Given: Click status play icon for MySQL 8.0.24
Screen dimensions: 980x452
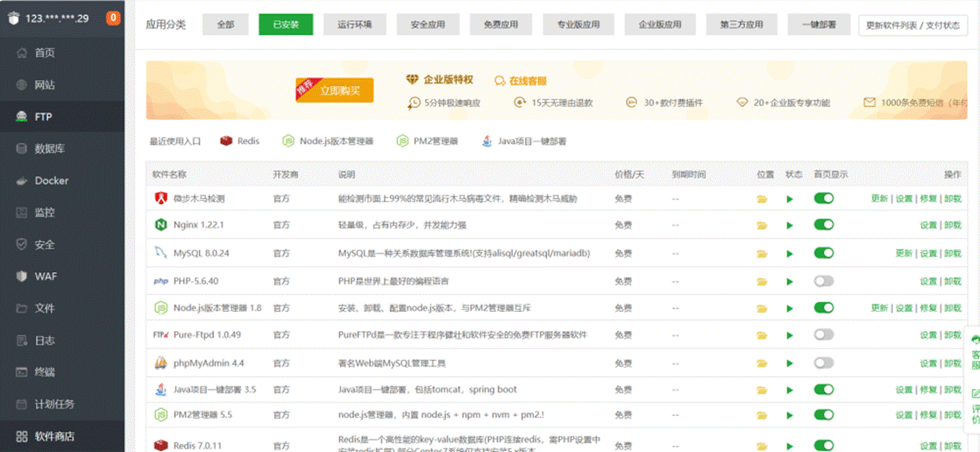Looking at the screenshot, I should point(790,254).
